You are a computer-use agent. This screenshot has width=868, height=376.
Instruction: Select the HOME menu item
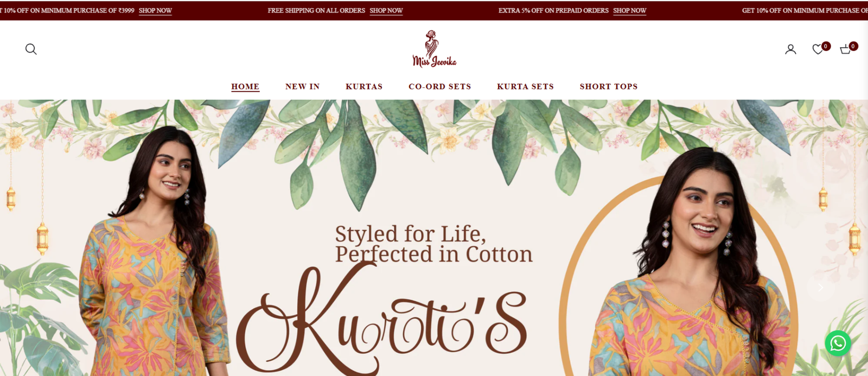(245, 86)
